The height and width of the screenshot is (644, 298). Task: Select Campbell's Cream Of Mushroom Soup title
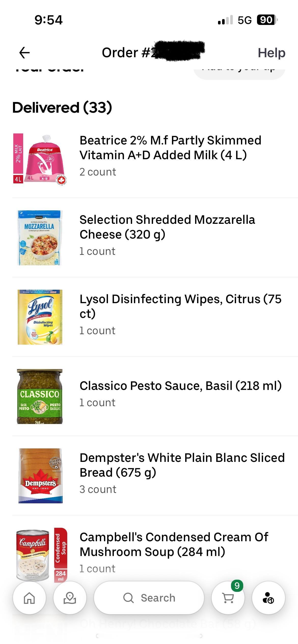(174, 545)
